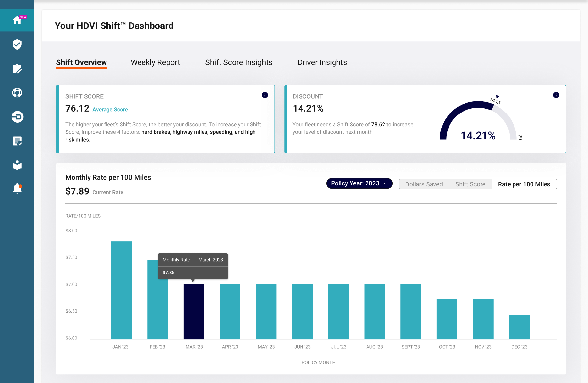The image size is (588, 383).
Task: Go to Shift Score Insights tab
Action: (x=239, y=62)
